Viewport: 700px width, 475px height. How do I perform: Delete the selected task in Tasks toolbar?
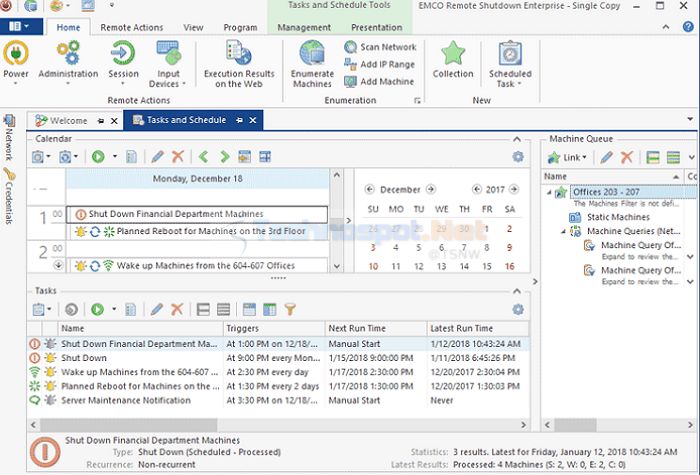(x=177, y=309)
